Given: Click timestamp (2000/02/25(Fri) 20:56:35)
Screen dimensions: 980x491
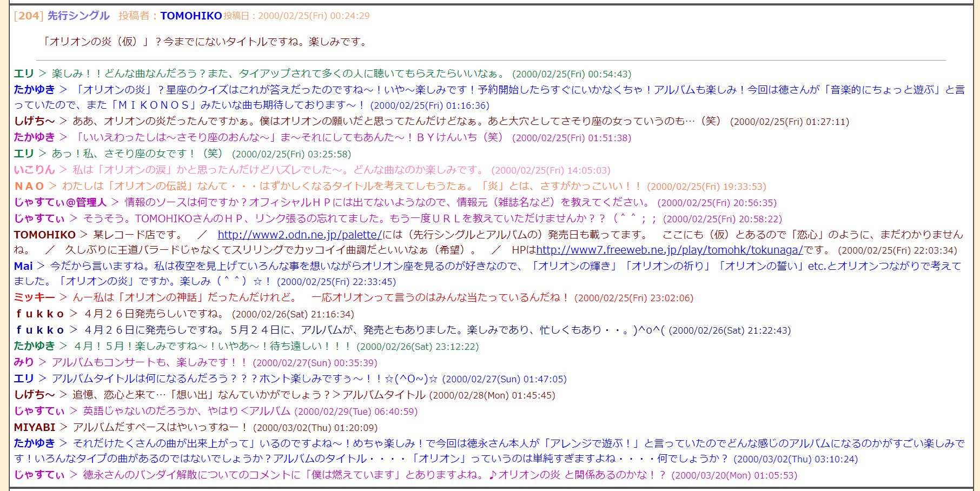Looking at the screenshot, I should point(717,203).
